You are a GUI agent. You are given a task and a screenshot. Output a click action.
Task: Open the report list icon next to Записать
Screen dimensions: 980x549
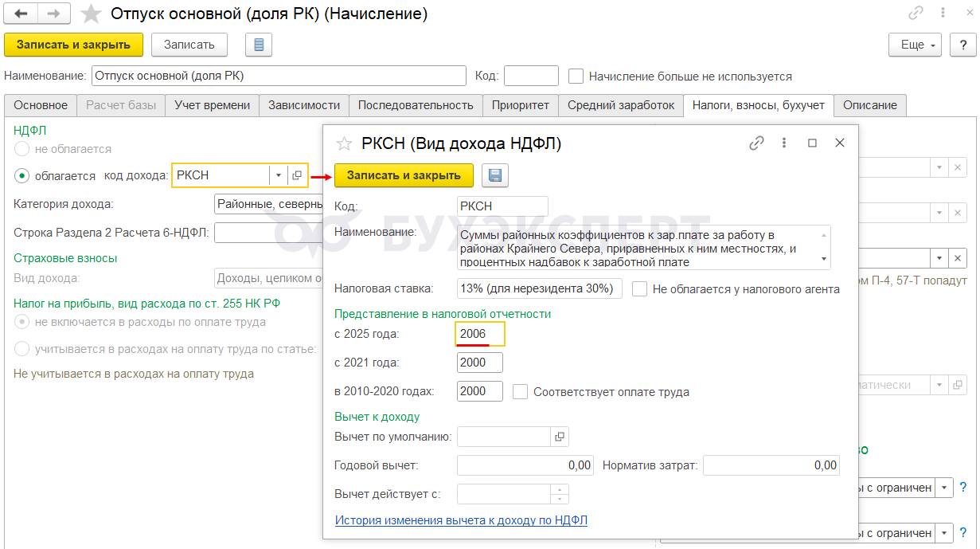(x=259, y=45)
